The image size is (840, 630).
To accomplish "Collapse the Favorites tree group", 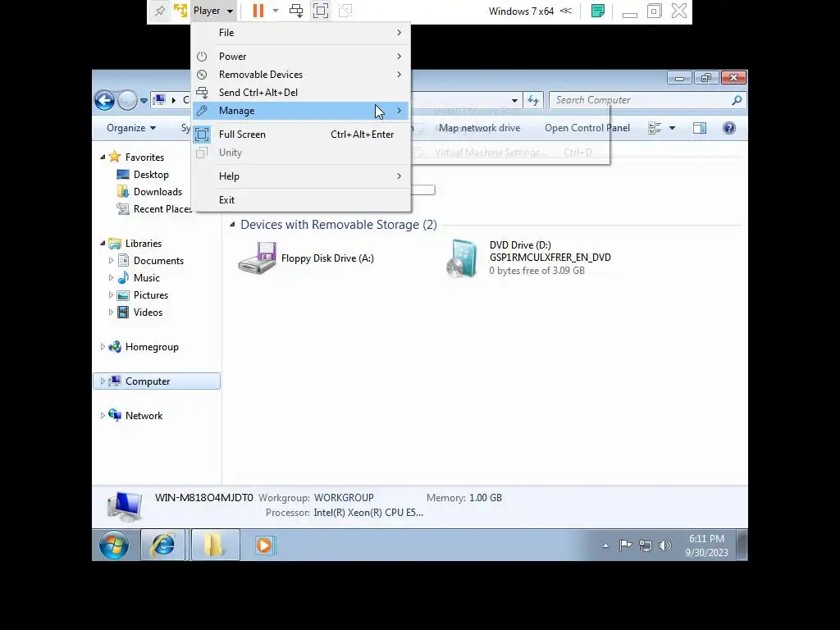I will coord(103,157).
